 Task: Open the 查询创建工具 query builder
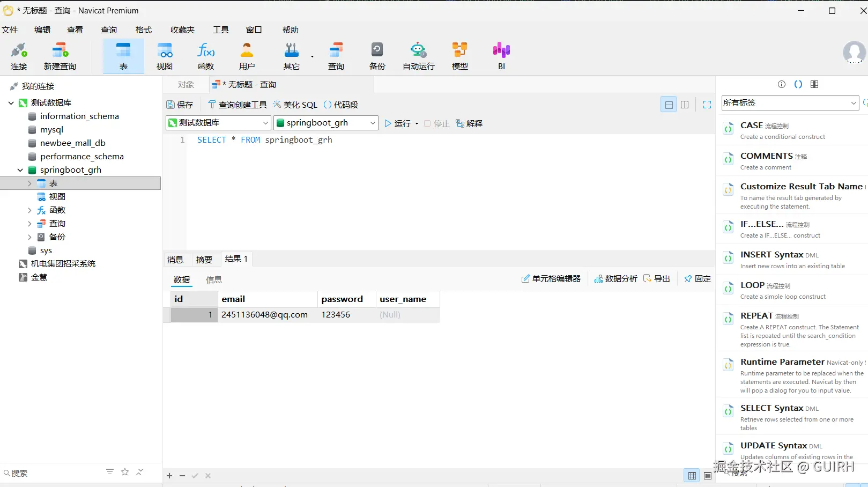(237, 105)
